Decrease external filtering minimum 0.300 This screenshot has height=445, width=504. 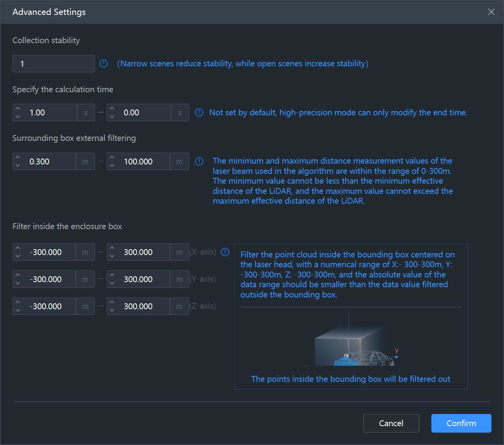click(18, 165)
